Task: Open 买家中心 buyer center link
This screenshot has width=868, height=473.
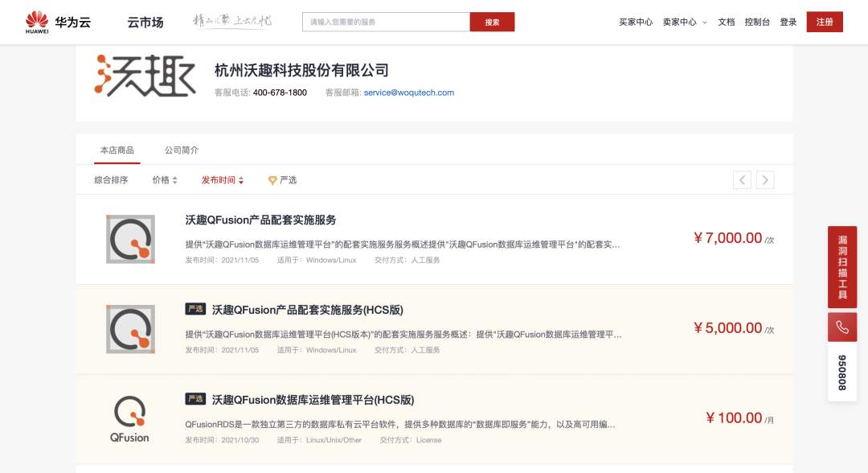Action: coord(636,23)
